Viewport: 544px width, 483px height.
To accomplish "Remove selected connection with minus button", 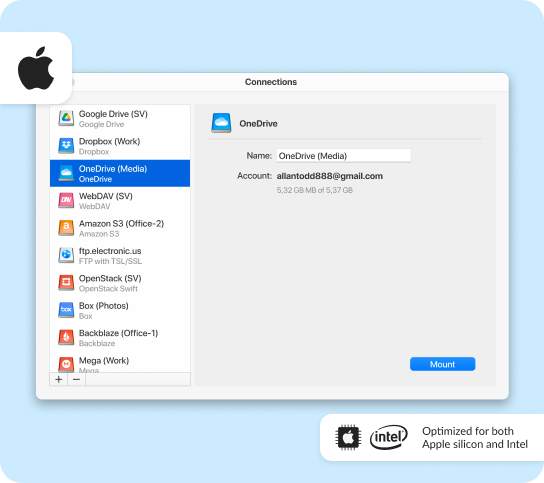I will tap(76, 379).
